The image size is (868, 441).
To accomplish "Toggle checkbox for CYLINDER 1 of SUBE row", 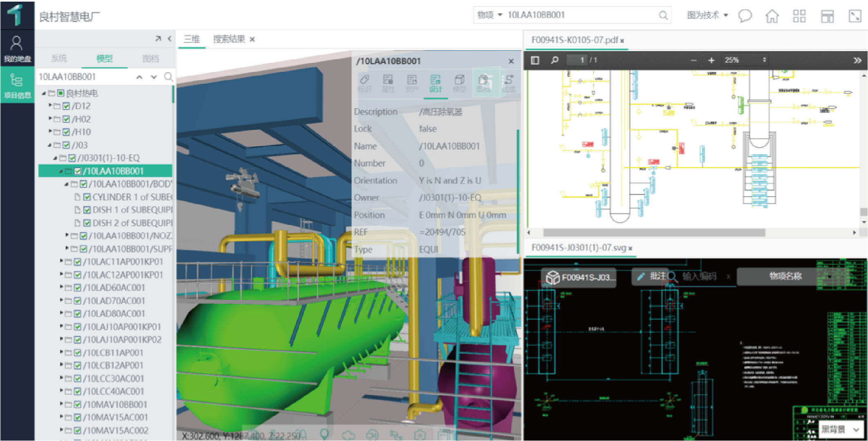I will coord(87,197).
